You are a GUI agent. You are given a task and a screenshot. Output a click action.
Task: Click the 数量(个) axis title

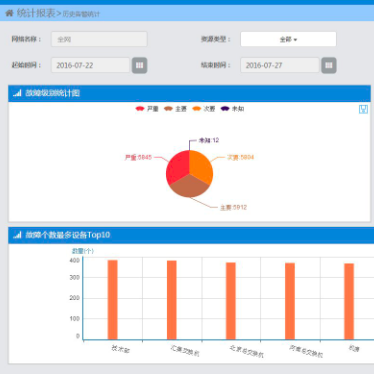pos(83,251)
